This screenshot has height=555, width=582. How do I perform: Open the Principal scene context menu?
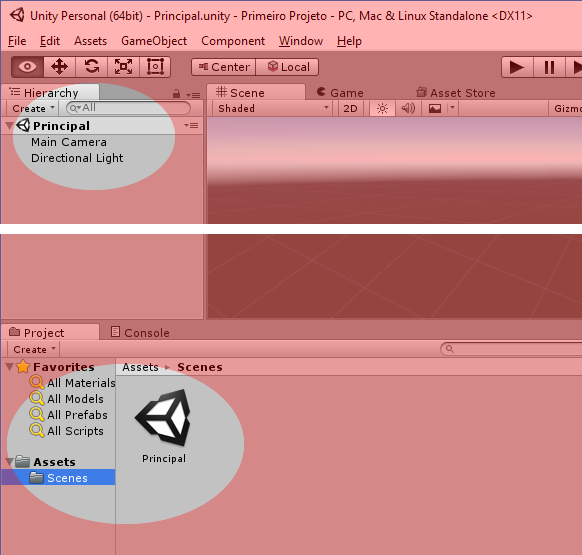click(192, 125)
